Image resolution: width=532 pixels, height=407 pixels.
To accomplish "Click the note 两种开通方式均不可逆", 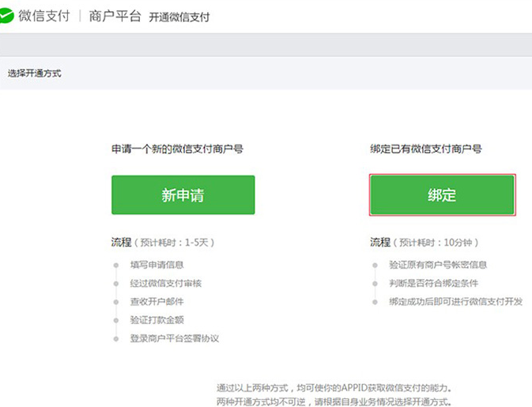I will 334,402.
